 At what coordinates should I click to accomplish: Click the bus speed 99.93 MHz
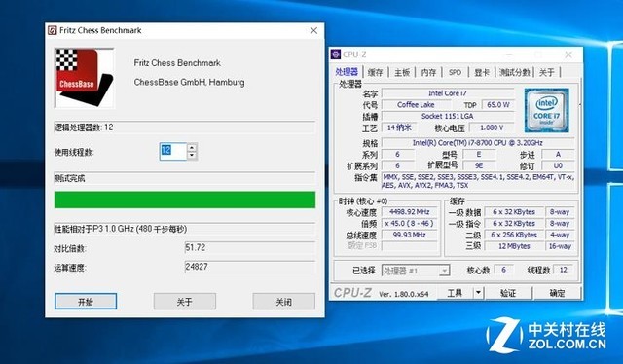pos(410,235)
